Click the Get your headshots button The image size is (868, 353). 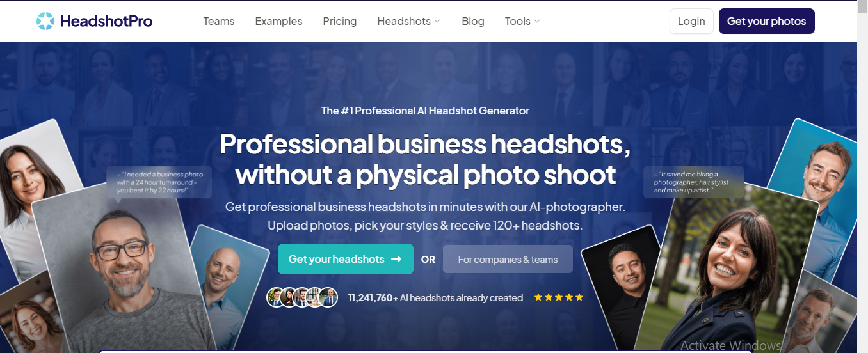tap(345, 259)
